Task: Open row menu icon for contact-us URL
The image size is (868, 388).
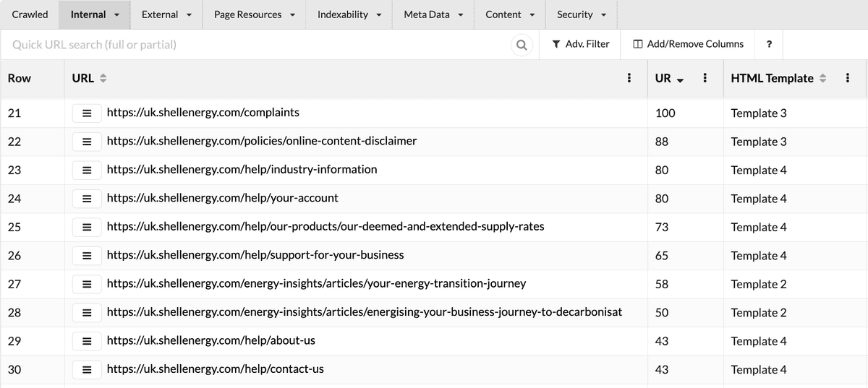Action: tap(86, 370)
